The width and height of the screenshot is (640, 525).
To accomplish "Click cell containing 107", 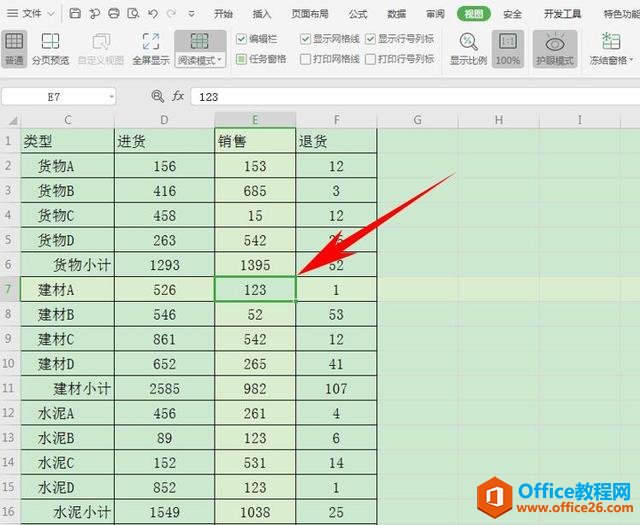I will tap(336, 388).
